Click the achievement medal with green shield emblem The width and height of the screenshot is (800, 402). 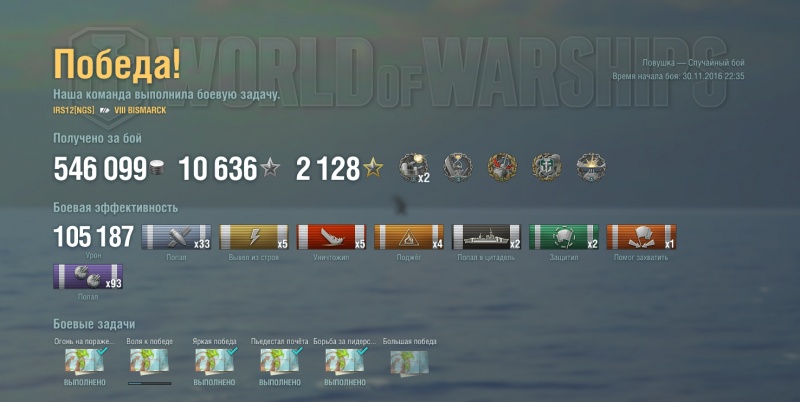coord(547,168)
